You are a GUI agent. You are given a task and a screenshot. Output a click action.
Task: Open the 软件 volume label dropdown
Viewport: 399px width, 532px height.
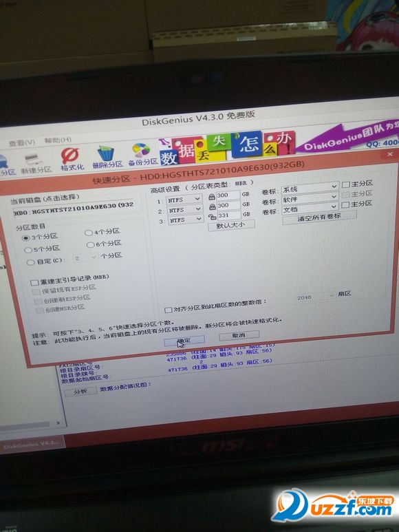coord(334,196)
